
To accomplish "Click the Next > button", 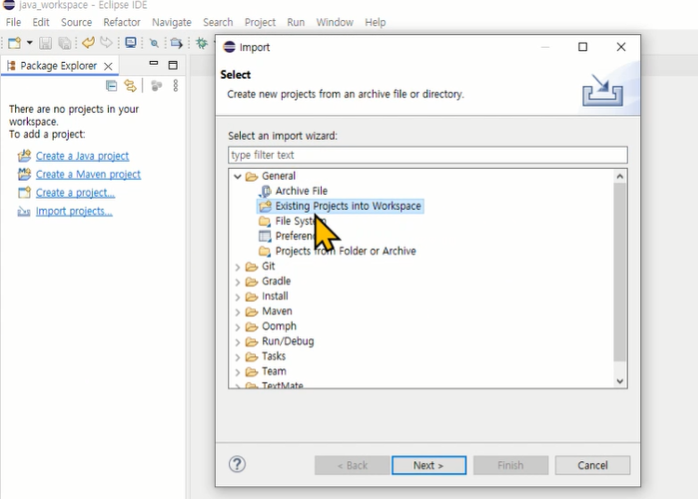I will pyautogui.click(x=429, y=465).
